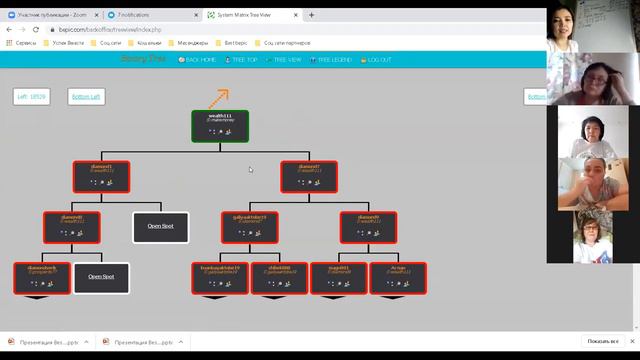This screenshot has height=360, width=640.
Task: Click the padlock icon in address bar
Action: [52, 29]
